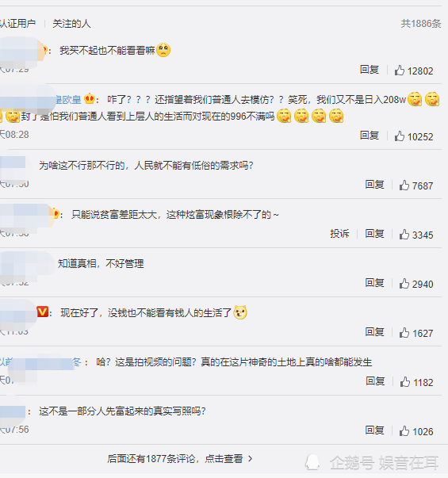Image resolution: width=448 pixels, height=478 pixels.
Task: Click the red V verified badge
Action: point(42,312)
